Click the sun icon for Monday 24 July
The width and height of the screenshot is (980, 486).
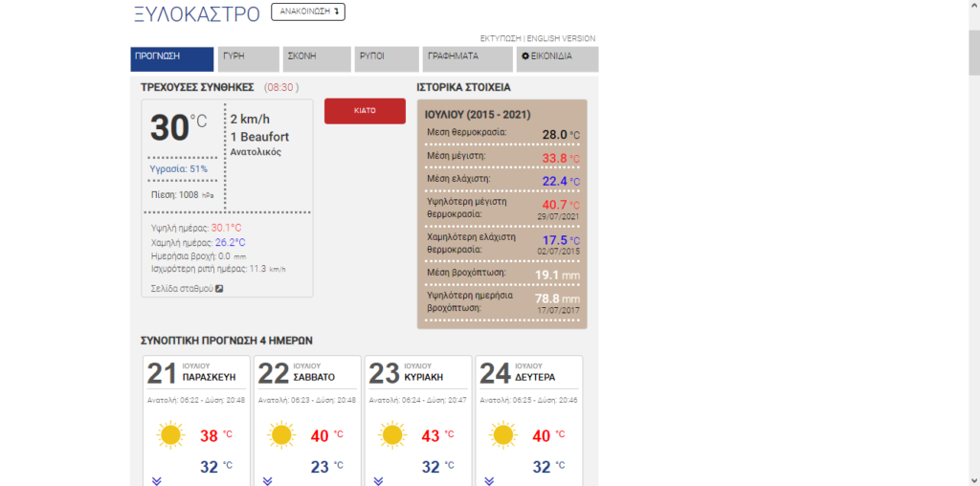(x=503, y=435)
